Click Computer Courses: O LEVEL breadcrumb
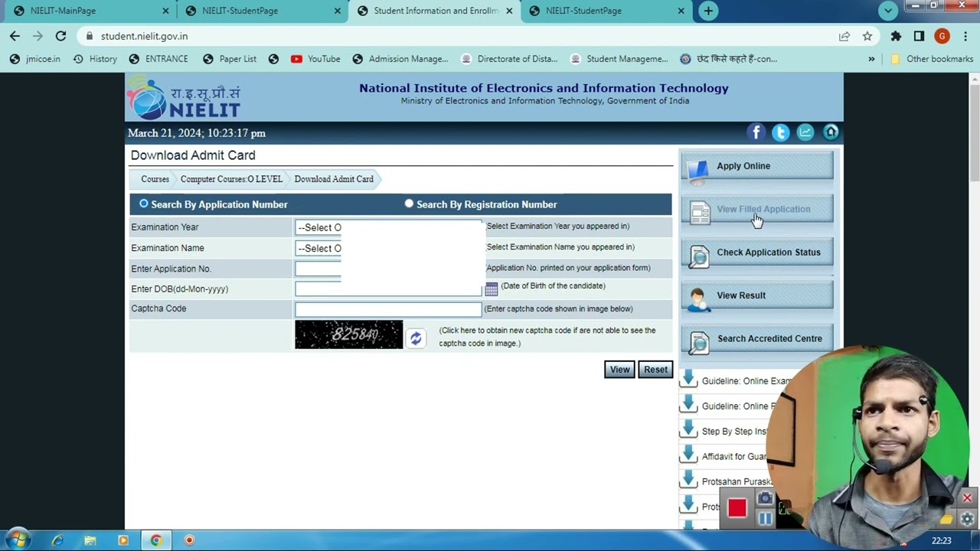980x551 pixels. click(x=231, y=179)
